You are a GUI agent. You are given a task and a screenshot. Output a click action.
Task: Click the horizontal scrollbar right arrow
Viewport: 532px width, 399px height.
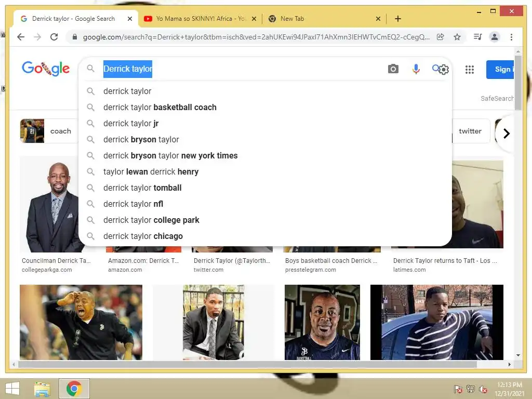coord(509,364)
